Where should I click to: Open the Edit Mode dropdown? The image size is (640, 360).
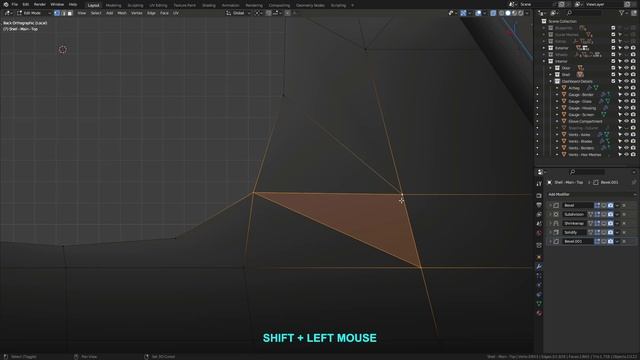[33, 13]
